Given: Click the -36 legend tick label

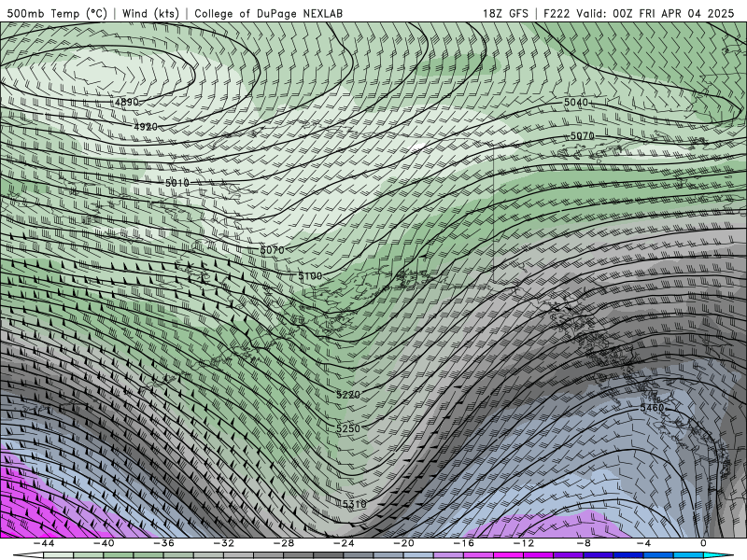Looking at the screenshot, I should [x=163, y=543].
